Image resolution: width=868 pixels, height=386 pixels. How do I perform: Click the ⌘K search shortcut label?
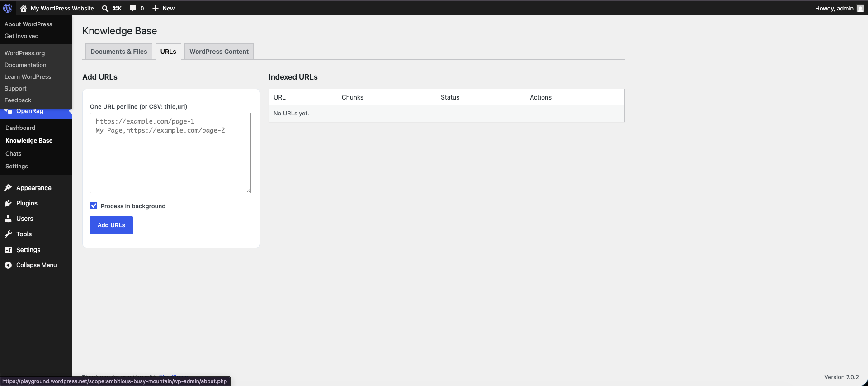pos(117,8)
